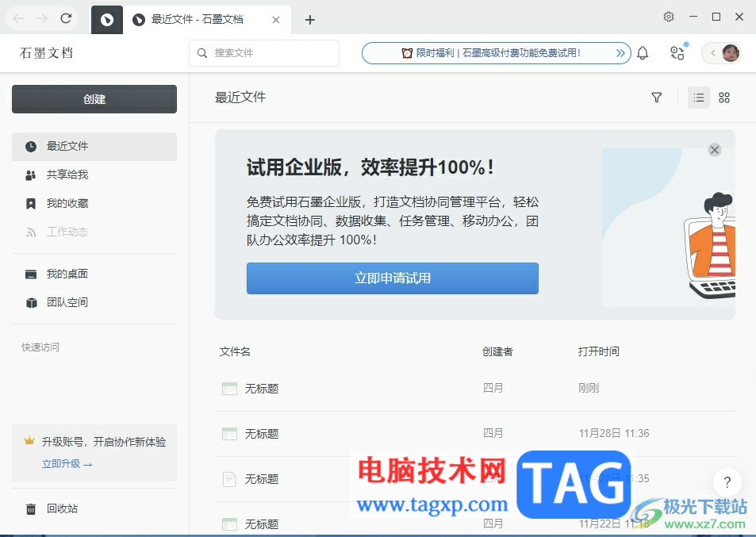Click the clock icon for 最近文件
Screen dimensions: 756x537
tap(31, 147)
